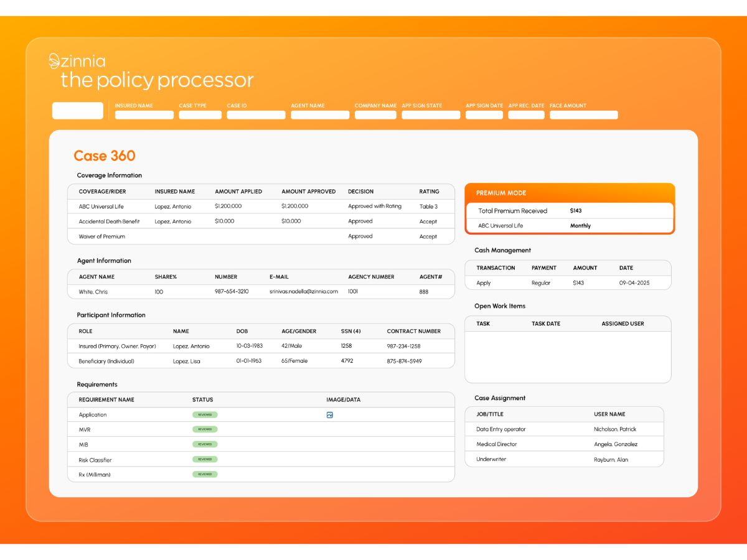
Task: Click user name Nicholson, Patrick
Action: [615, 429]
